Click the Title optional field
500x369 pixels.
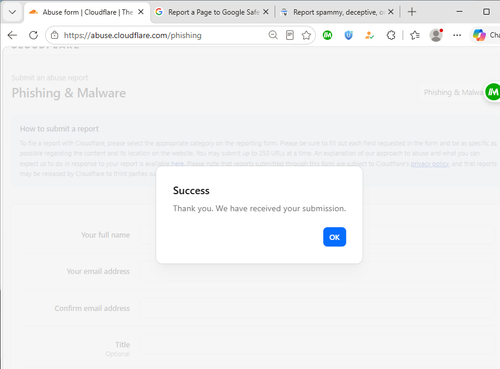(317, 345)
